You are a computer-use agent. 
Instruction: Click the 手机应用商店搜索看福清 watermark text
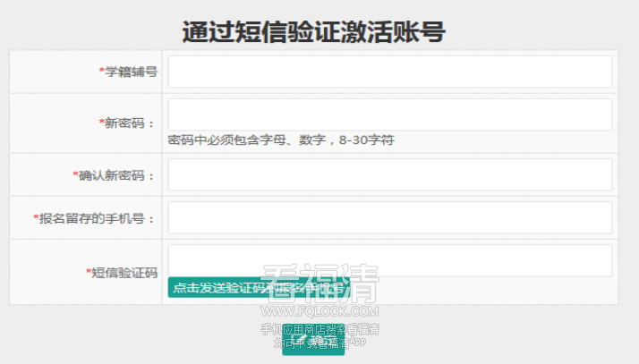[319, 329]
